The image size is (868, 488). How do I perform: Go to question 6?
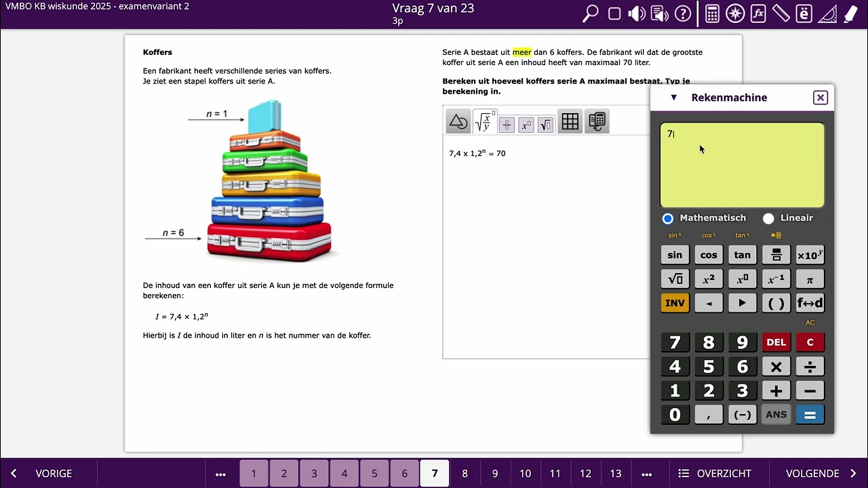404,474
